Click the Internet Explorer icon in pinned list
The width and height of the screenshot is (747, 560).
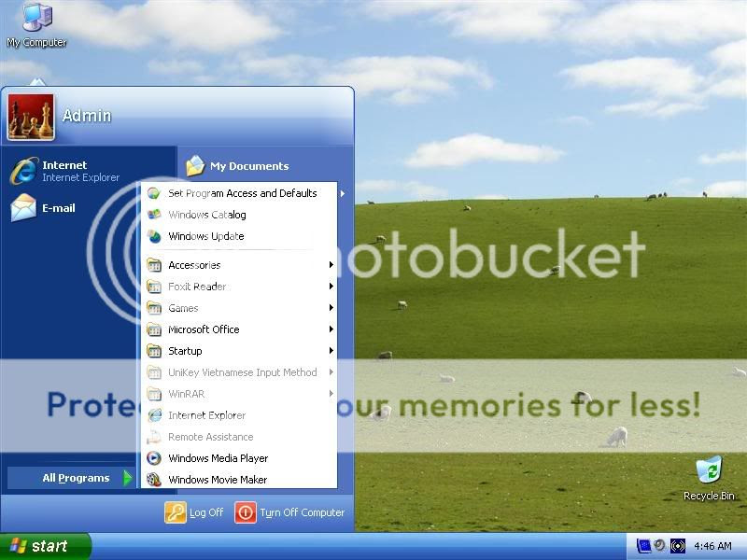pos(24,171)
